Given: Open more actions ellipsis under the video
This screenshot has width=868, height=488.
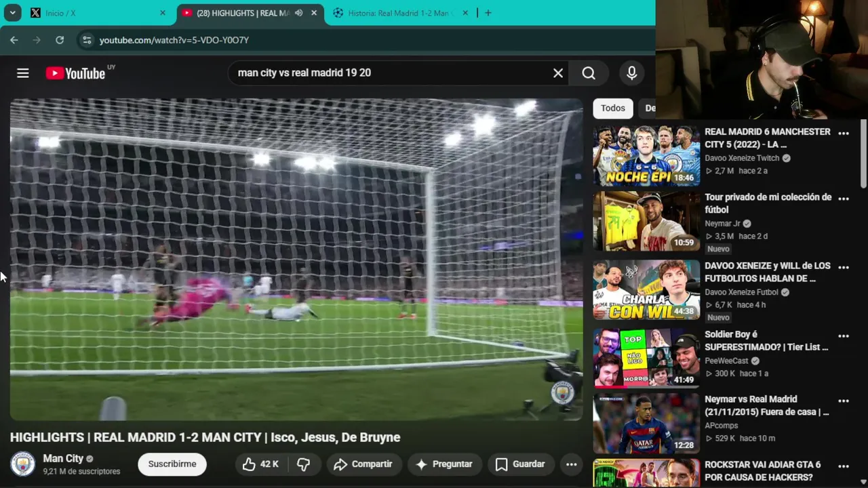Looking at the screenshot, I should (572, 464).
